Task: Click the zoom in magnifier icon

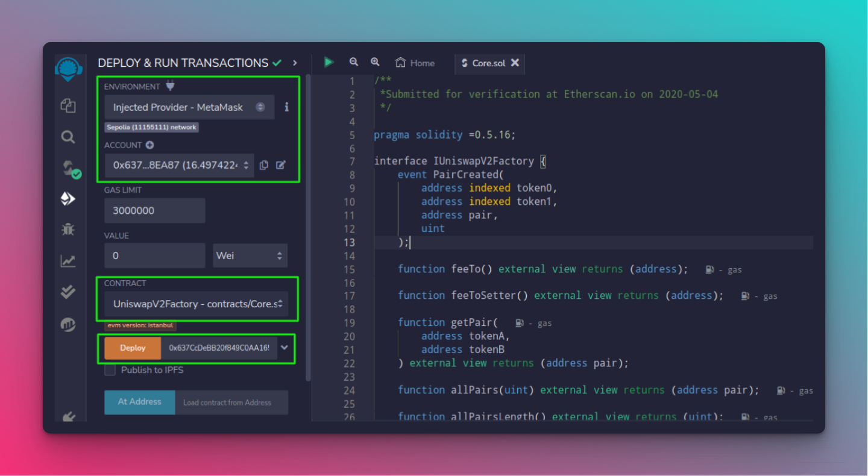Action: (375, 62)
